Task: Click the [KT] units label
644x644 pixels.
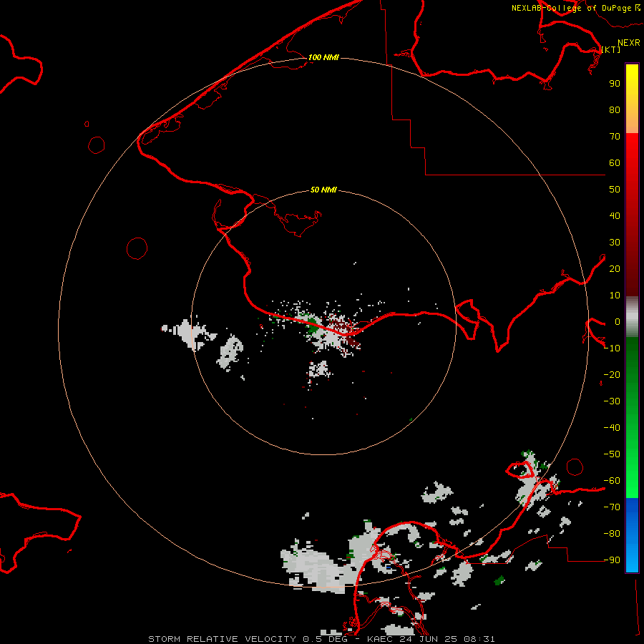Action: [611, 49]
